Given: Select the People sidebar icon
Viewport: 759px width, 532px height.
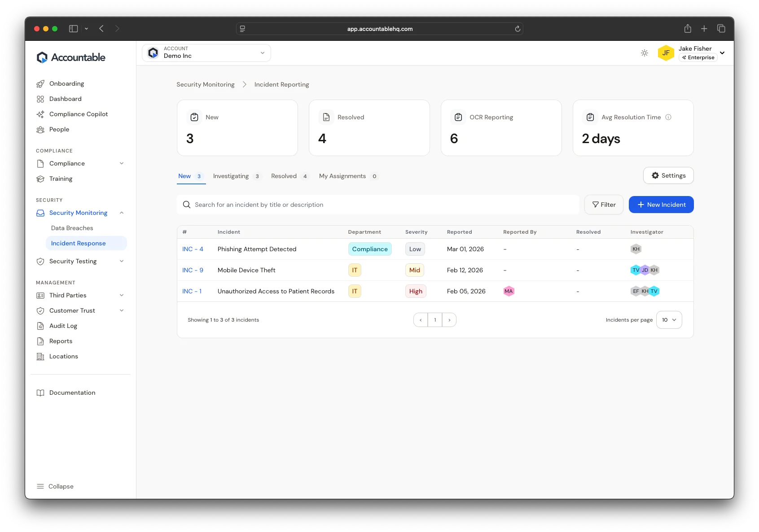Looking at the screenshot, I should (41, 129).
